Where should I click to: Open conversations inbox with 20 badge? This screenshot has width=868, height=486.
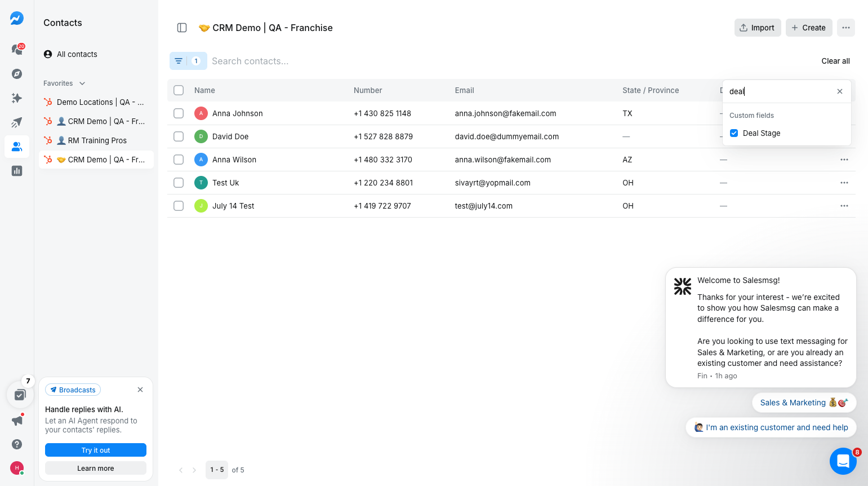(x=17, y=50)
